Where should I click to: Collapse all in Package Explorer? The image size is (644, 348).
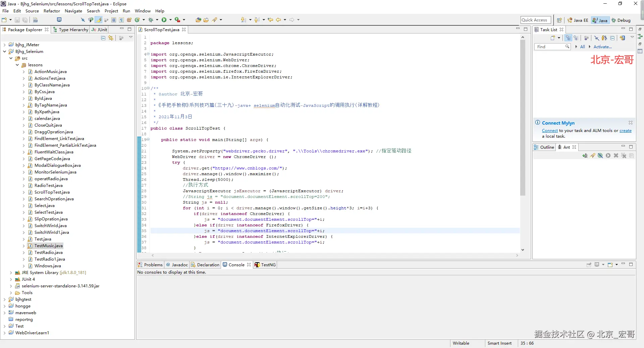pos(103,38)
